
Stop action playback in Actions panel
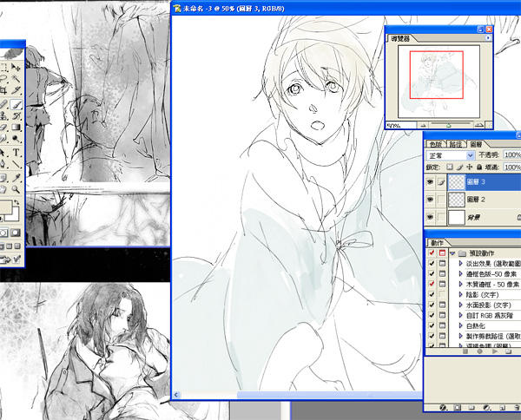point(465,351)
